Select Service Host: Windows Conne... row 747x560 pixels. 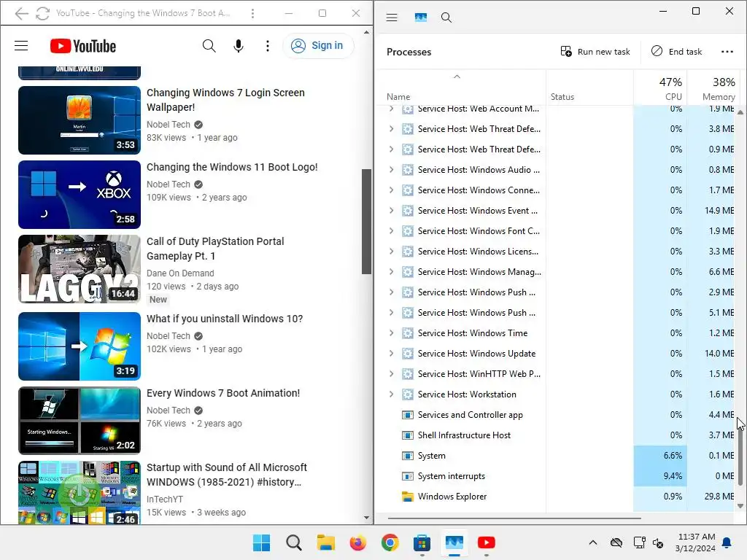[x=555, y=190]
